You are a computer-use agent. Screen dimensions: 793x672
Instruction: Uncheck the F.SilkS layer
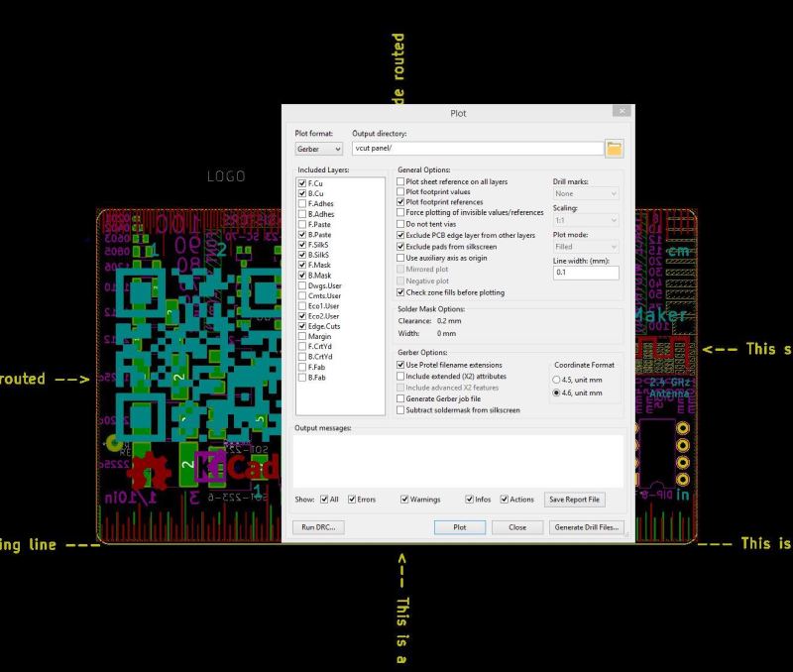302,245
